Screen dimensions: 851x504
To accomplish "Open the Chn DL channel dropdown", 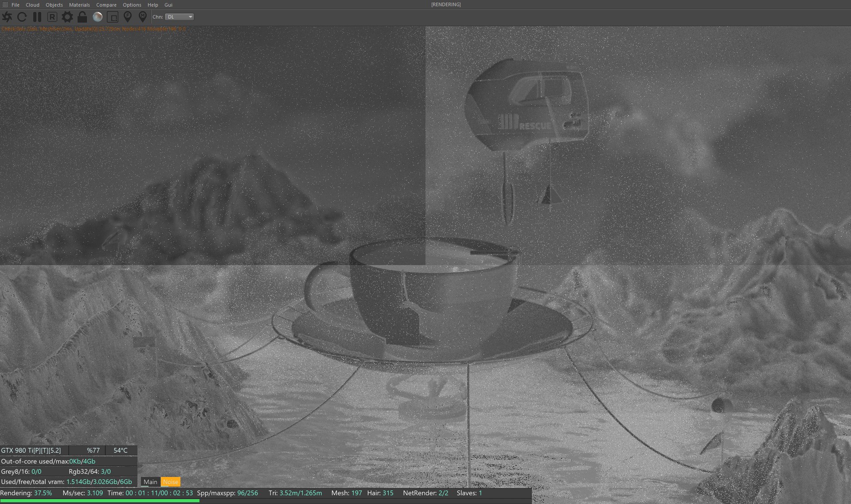I will (180, 17).
